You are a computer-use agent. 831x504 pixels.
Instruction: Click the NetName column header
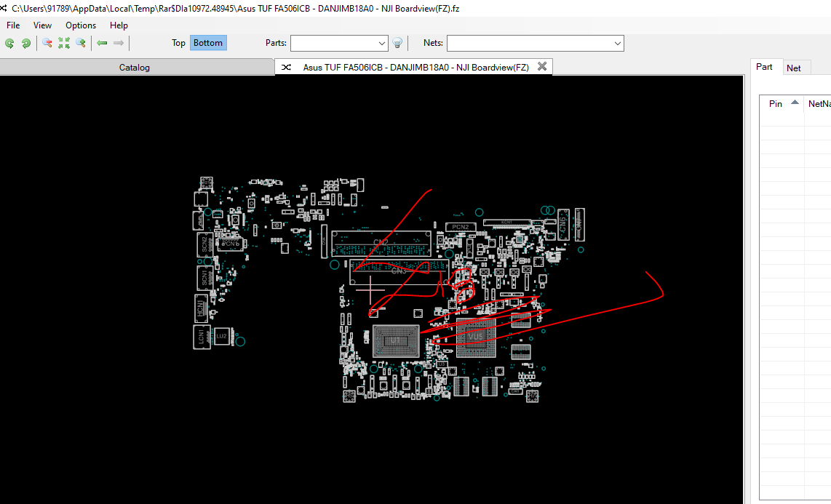819,104
